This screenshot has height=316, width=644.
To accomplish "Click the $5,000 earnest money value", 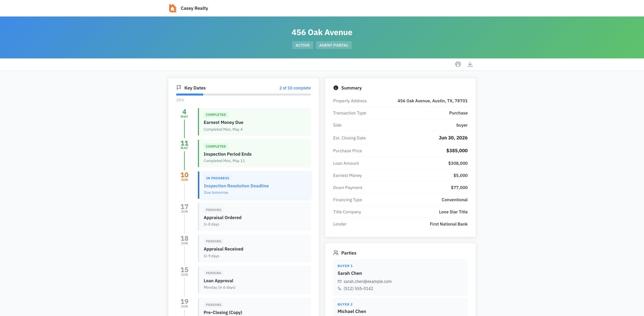I will (460, 175).
